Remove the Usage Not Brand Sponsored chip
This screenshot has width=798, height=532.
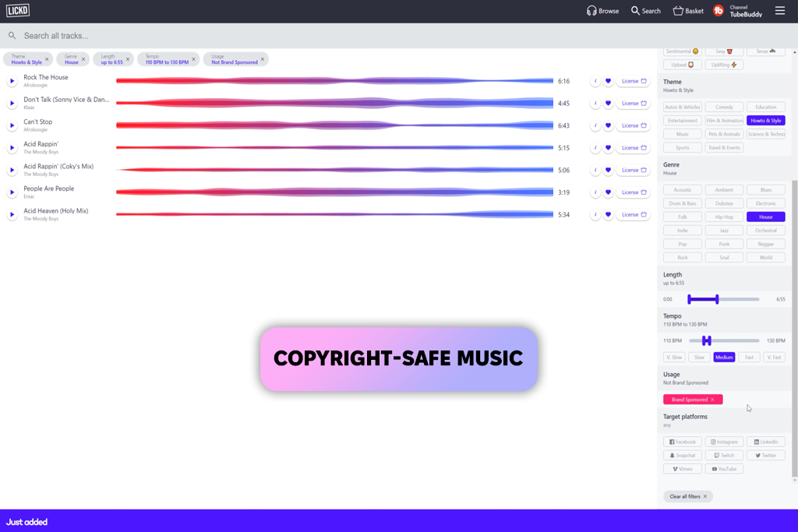click(x=263, y=59)
